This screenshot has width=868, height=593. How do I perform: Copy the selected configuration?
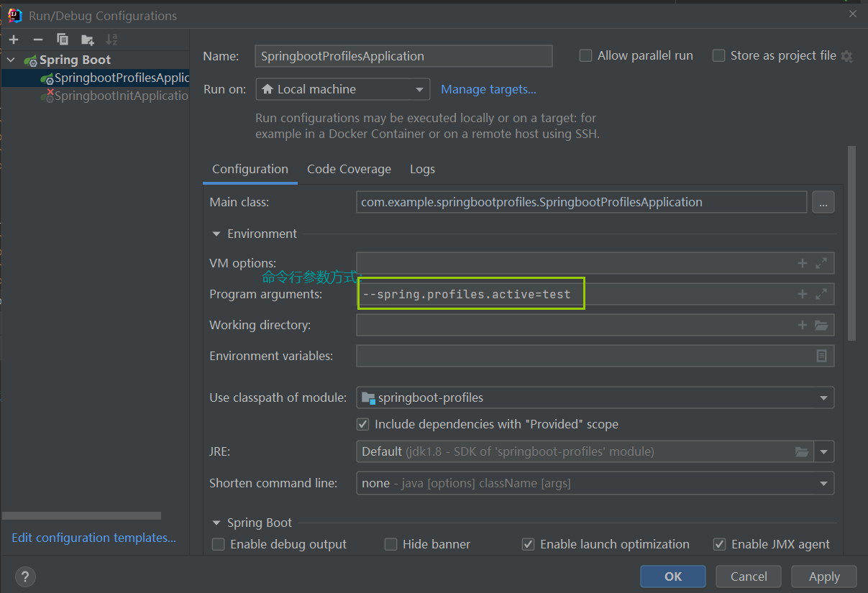click(63, 40)
